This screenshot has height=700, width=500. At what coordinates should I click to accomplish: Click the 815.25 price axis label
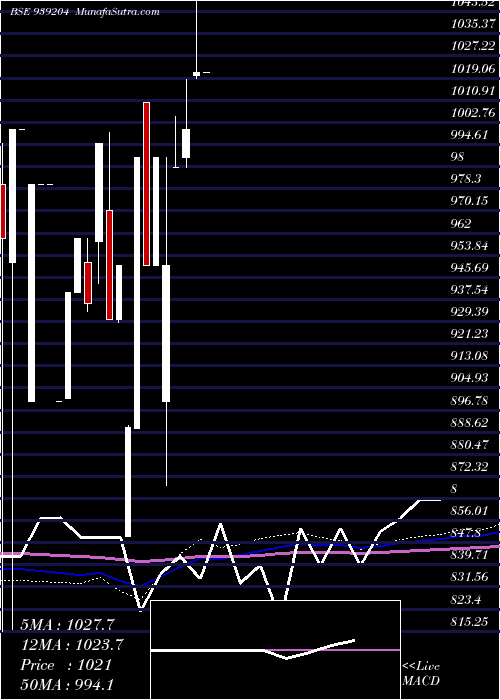pos(470,621)
